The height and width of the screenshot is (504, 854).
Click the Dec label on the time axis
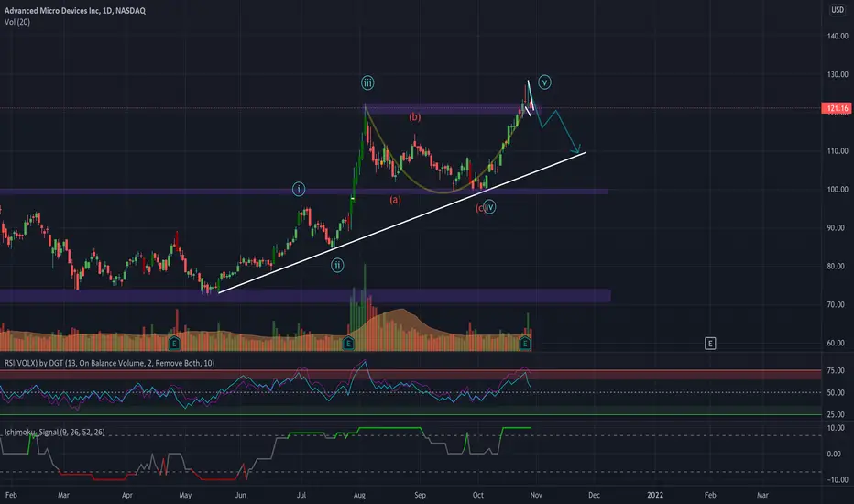(594, 495)
